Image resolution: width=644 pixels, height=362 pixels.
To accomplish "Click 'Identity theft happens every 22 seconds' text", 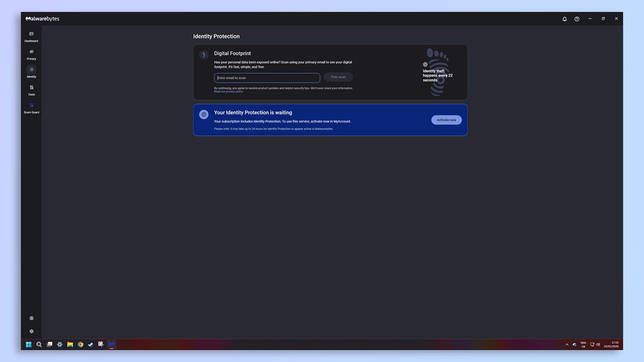I will 437,76.
